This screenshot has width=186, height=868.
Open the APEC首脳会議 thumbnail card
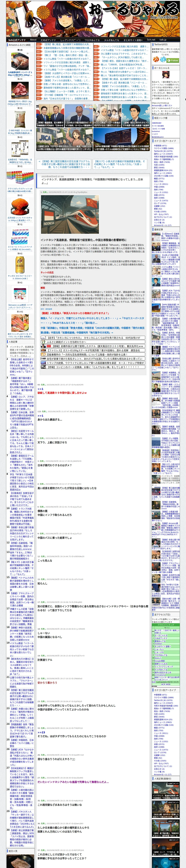121,139
